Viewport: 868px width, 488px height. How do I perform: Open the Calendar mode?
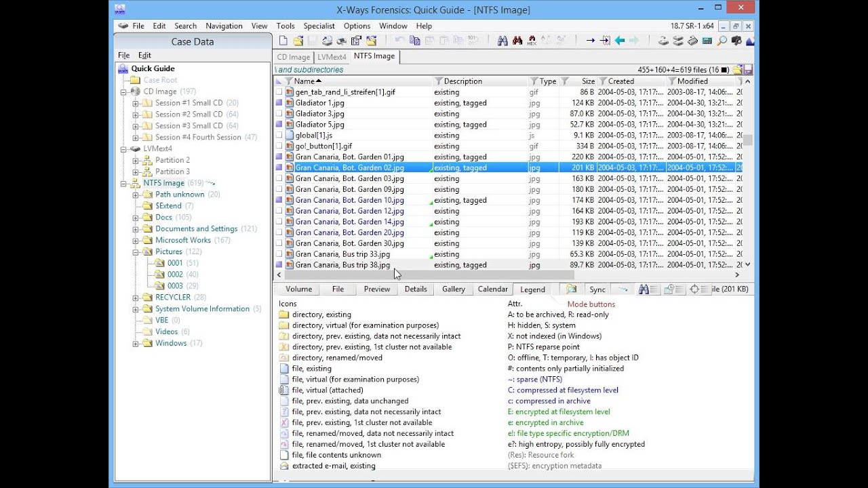[493, 289]
